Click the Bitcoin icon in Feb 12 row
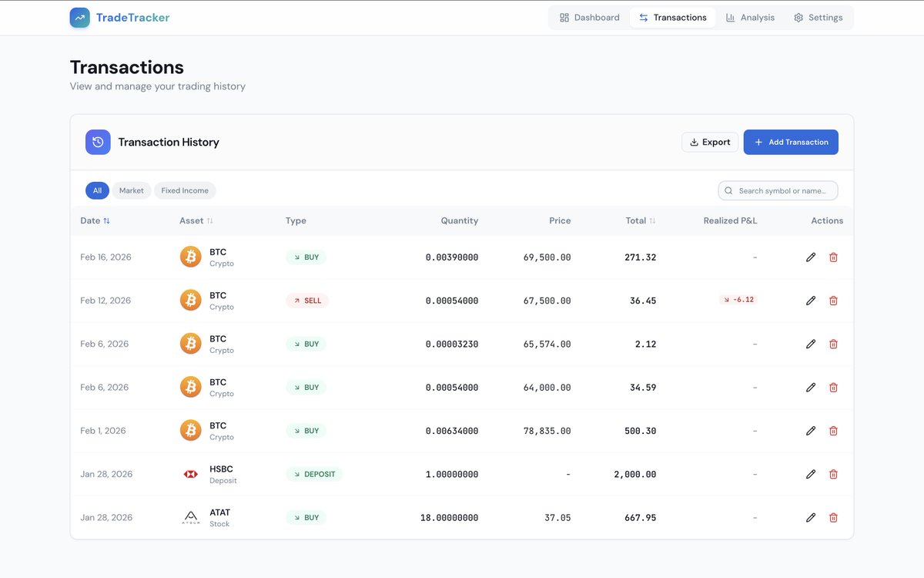Image resolution: width=924 pixels, height=578 pixels. click(190, 301)
